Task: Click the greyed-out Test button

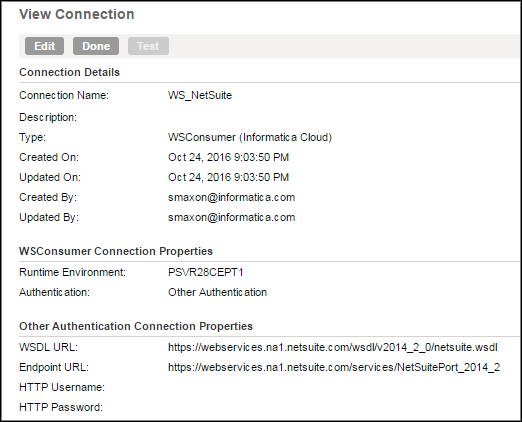Action: click(x=148, y=46)
